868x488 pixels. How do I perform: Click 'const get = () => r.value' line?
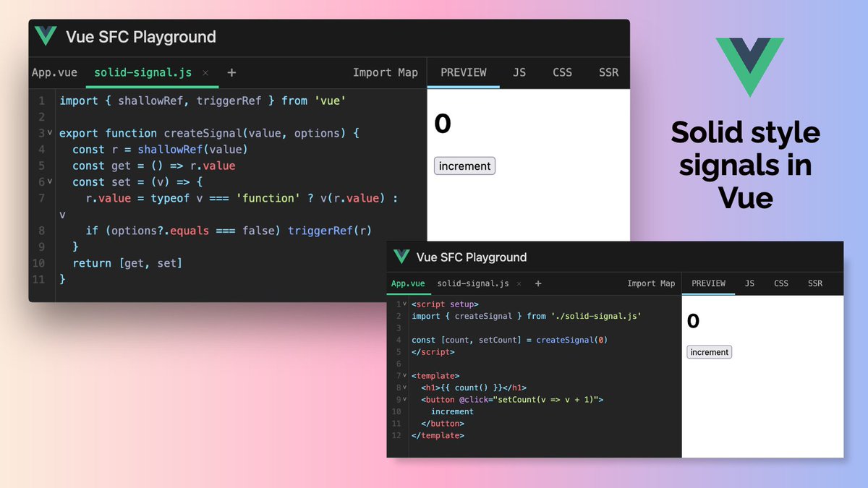point(153,166)
